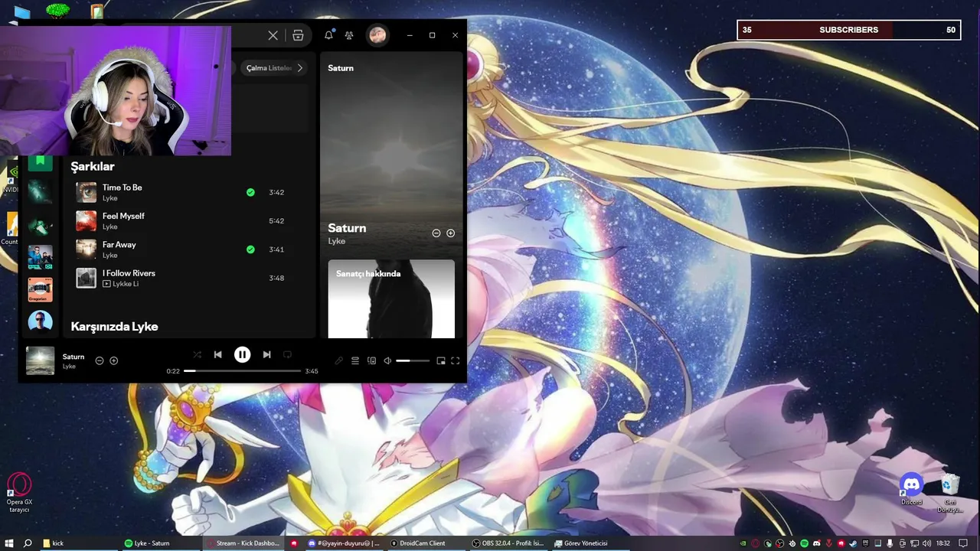Open the sunglasses man avatar in sidebar

pyautogui.click(x=41, y=322)
